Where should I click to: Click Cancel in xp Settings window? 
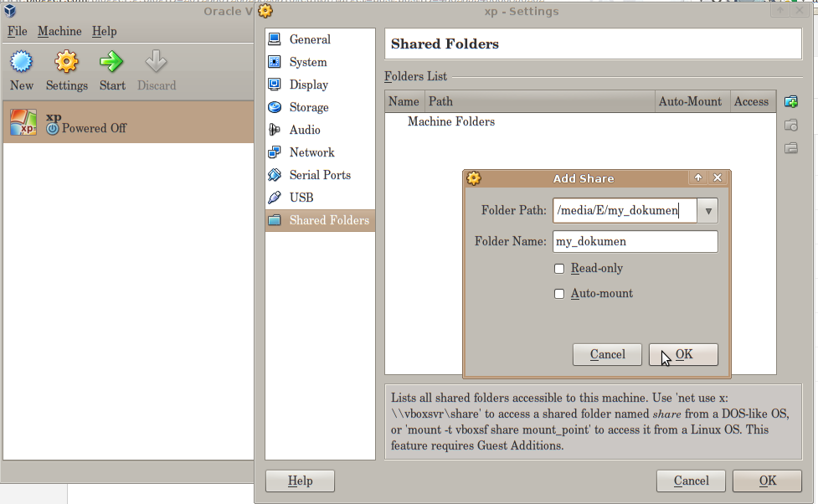tap(691, 481)
